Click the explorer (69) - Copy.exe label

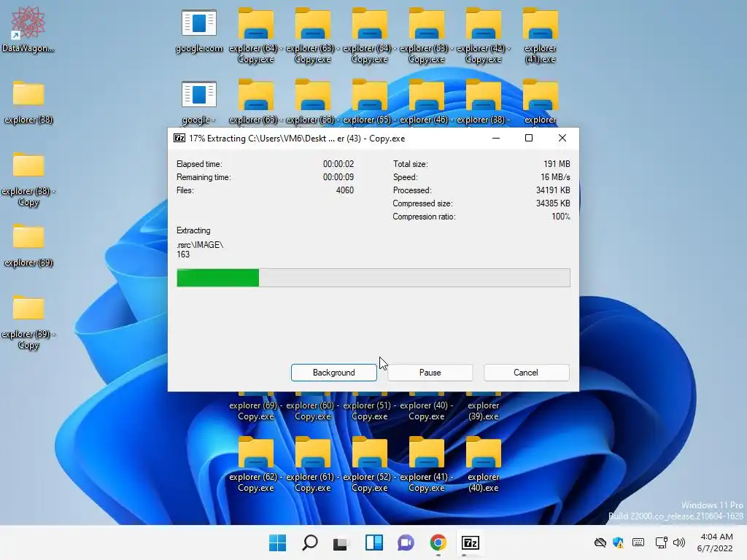[256, 411]
